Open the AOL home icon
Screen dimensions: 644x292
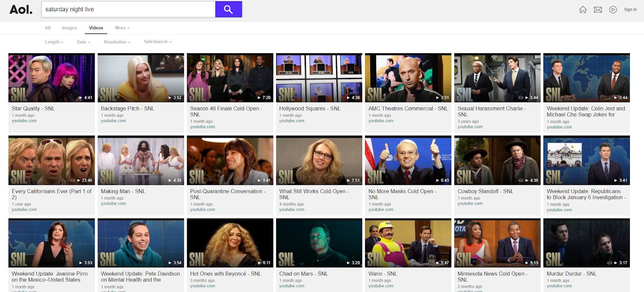[583, 10]
